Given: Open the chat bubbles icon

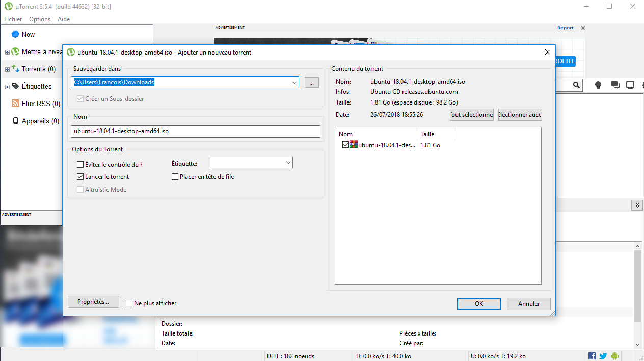Looking at the screenshot, I should [x=615, y=85].
